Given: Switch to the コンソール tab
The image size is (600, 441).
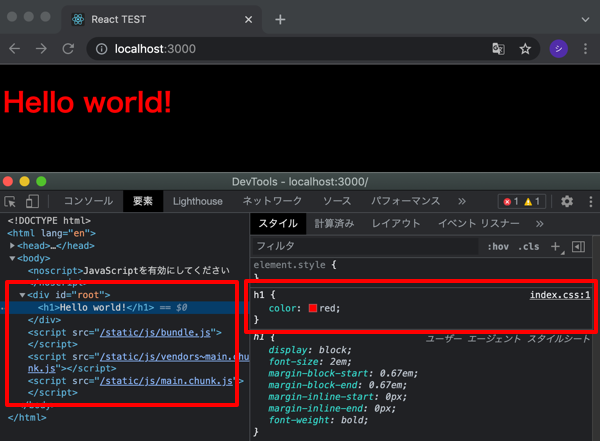Looking at the screenshot, I should click(88, 201).
